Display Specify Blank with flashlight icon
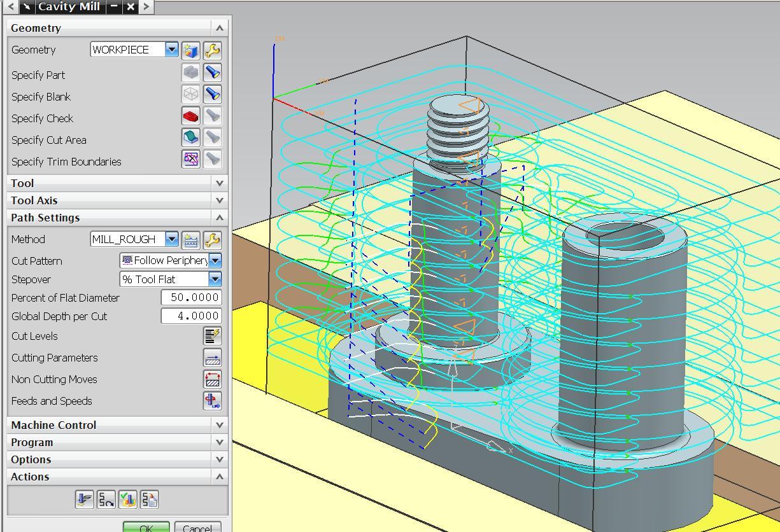The image size is (780, 532). [213, 94]
